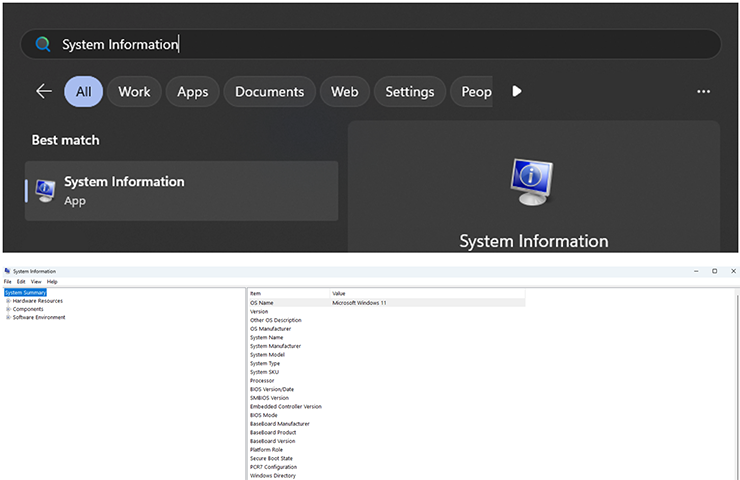Show more filters with the right arrow
The image size is (740, 480).
pos(517,91)
